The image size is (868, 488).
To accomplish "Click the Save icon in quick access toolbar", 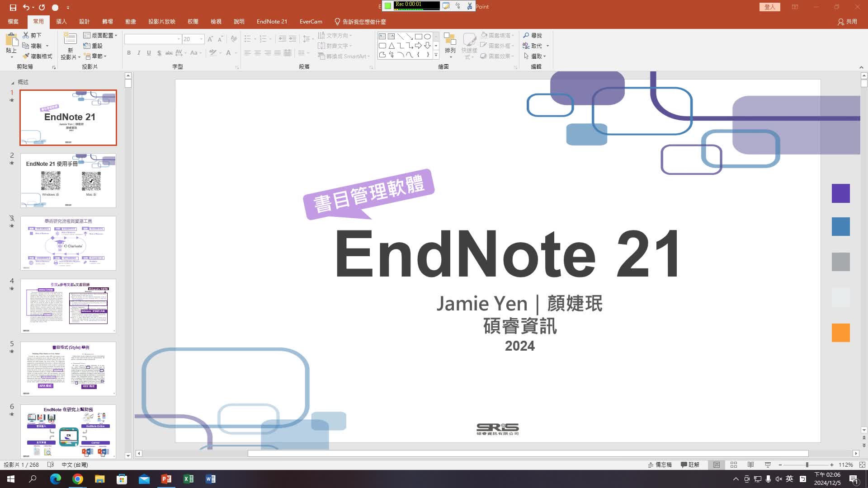I will pos(13,7).
